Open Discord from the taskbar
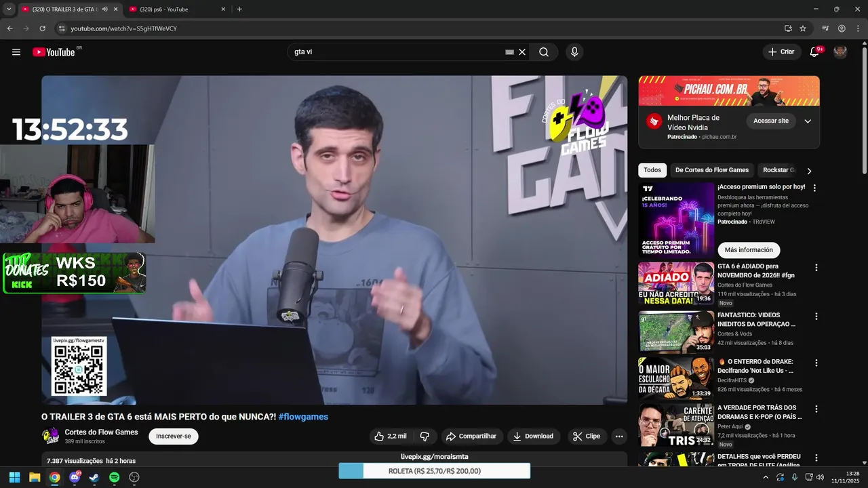 point(75,477)
